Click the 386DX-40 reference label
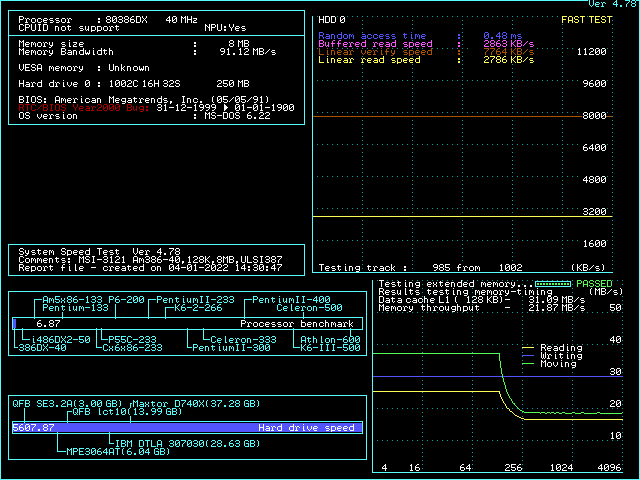Screen dimensions: 640x480 tap(42, 348)
